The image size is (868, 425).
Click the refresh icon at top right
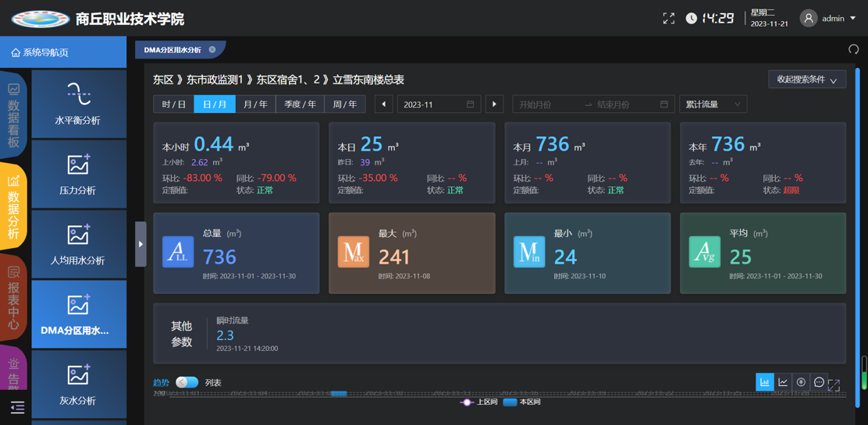[853, 49]
